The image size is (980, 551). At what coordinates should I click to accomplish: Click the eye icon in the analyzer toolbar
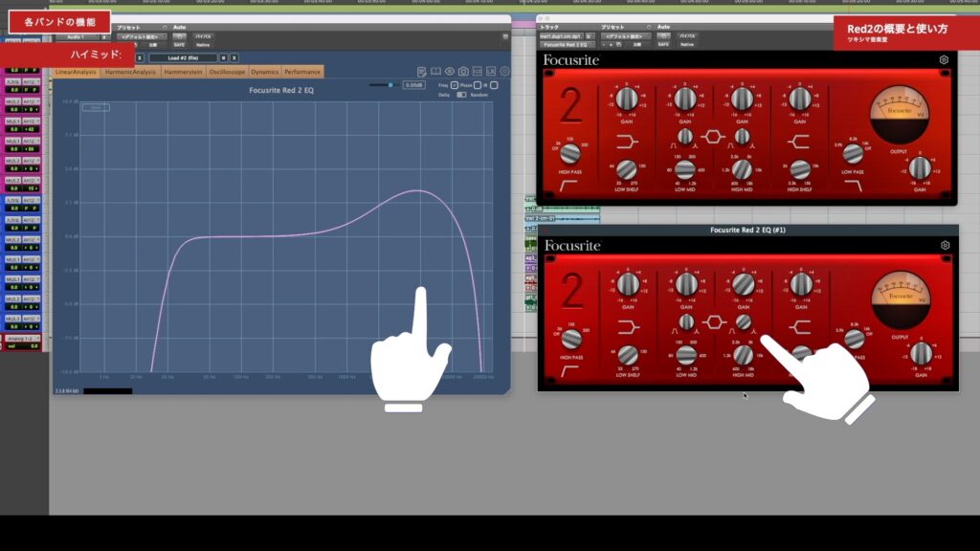click(x=450, y=72)
